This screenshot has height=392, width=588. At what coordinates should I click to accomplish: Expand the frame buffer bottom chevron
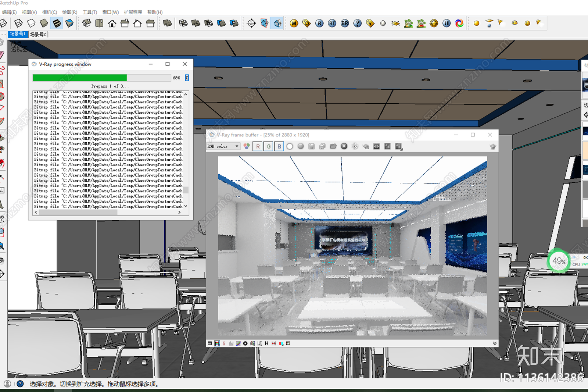(495, 343)
